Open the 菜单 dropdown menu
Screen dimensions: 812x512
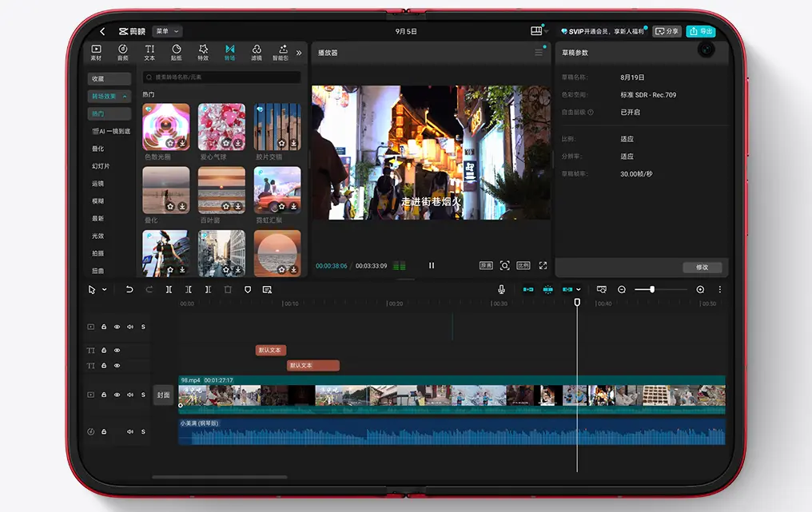pos(167,31)
